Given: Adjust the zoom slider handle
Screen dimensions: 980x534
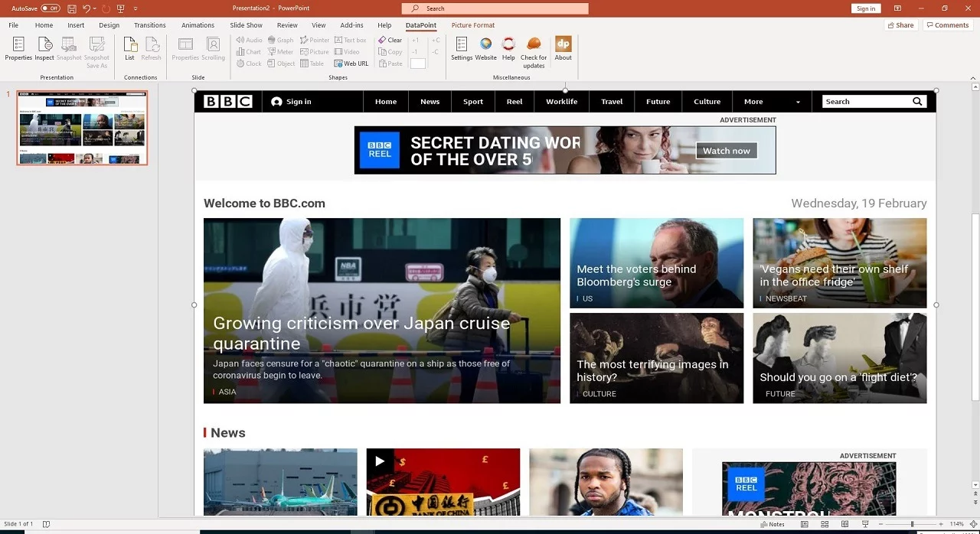Looking at the screenshot, I should click(912, 524).
